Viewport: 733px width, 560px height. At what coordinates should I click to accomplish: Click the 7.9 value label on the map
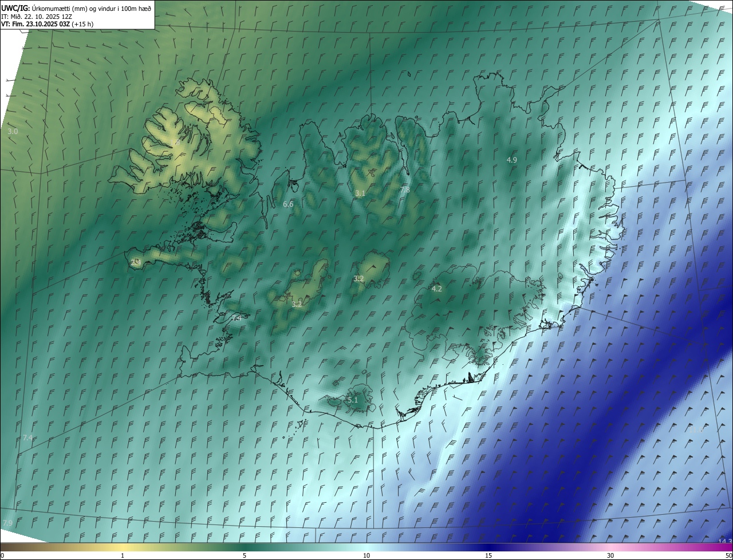pyautogui.click(x=7, y=523)
